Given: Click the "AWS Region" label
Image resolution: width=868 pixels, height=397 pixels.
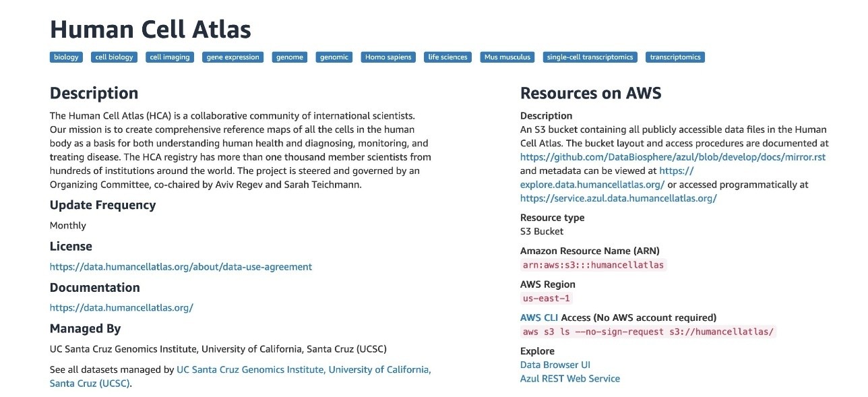Looking at the screenshot, I should (x=548, y=284).
